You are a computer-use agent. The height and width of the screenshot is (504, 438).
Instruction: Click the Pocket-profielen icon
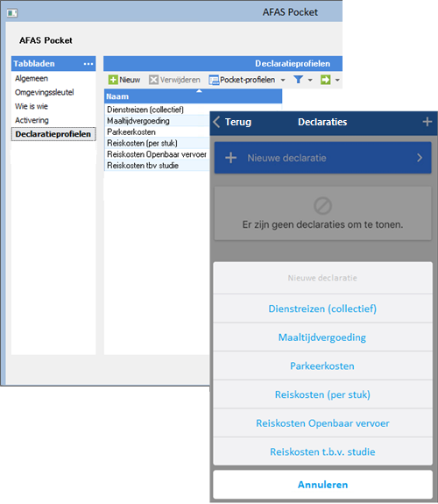pyautogui.click(x=214, y=80)
